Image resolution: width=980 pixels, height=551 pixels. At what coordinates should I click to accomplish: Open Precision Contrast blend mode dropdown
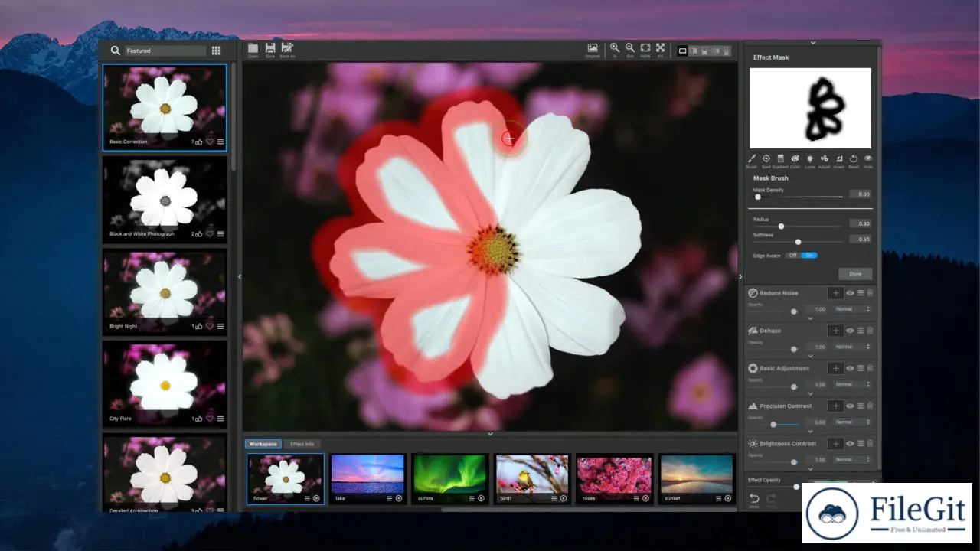[x=852, y=422]
